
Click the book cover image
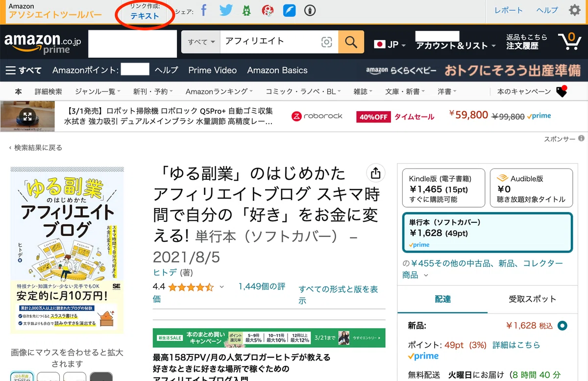[x=67, y=250]
